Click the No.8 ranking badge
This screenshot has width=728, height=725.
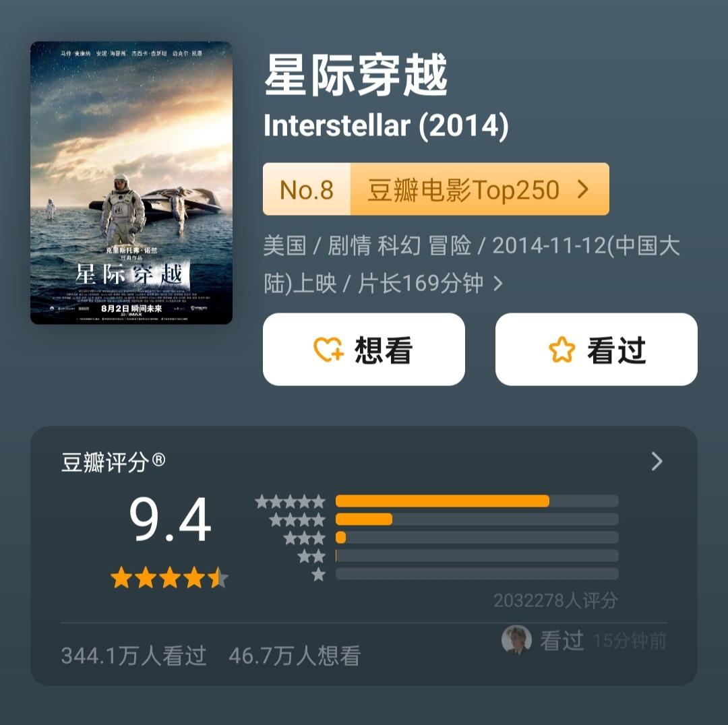coord(307,190)
